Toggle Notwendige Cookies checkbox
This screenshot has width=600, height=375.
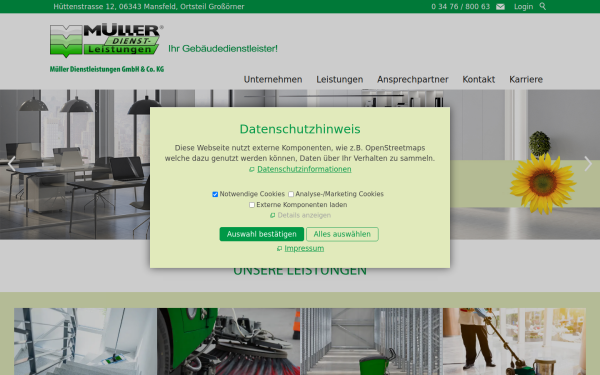[215, 194]
